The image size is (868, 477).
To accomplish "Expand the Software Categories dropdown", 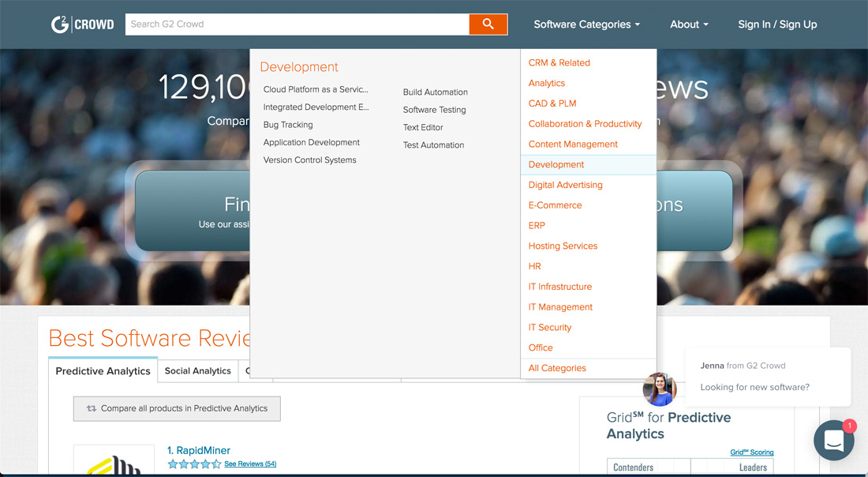I will (587, 24).
